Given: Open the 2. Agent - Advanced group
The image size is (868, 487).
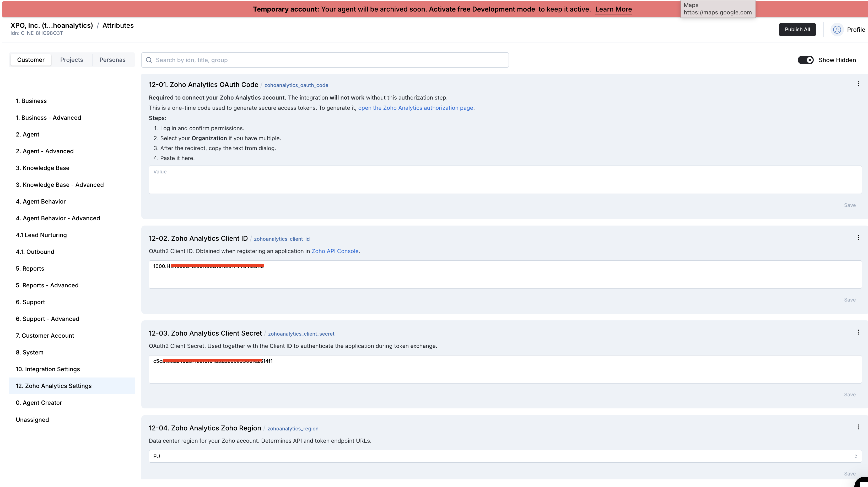Looking at the screenshot, I should (72, 151).
